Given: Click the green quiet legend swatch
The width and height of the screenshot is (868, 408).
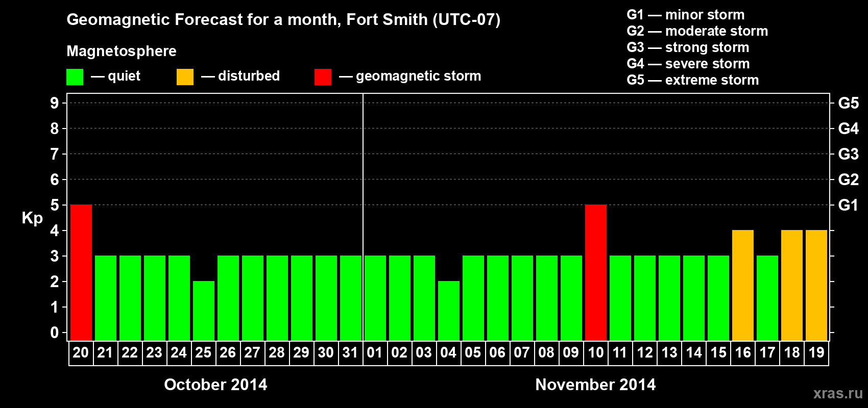Looking at the screenshot, I should click(x=75, y=77).
